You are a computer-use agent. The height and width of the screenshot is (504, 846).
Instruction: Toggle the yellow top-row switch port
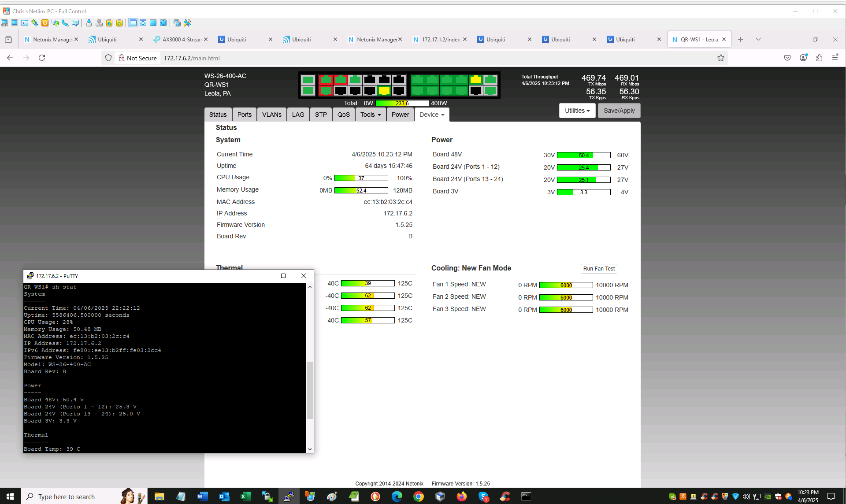tap(476, 80)
